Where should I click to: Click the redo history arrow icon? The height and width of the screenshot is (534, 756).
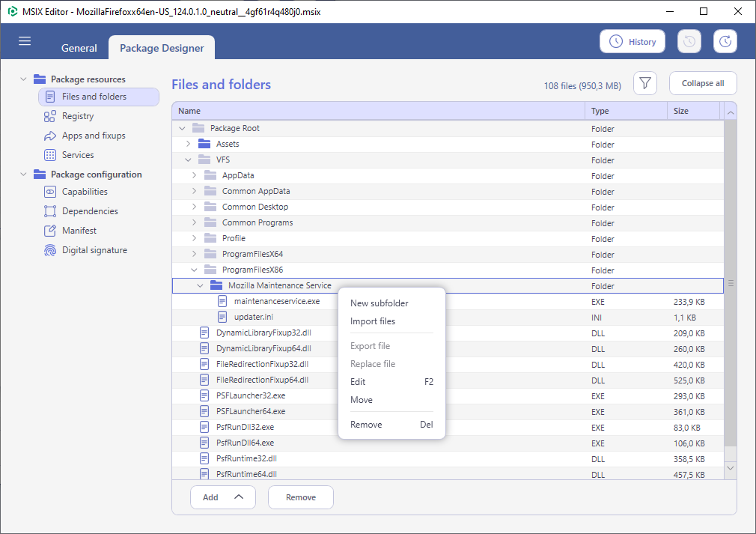725,41
